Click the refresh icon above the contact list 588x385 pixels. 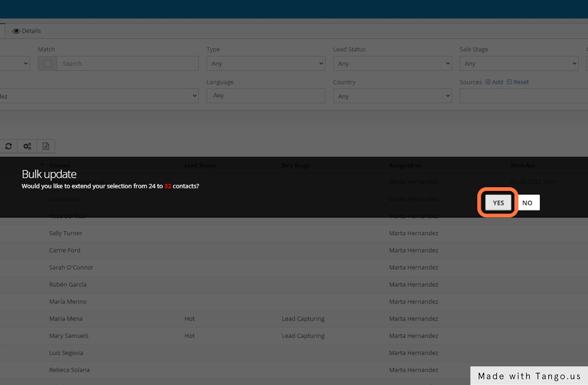pyautogui.click(x=8, y=146)
